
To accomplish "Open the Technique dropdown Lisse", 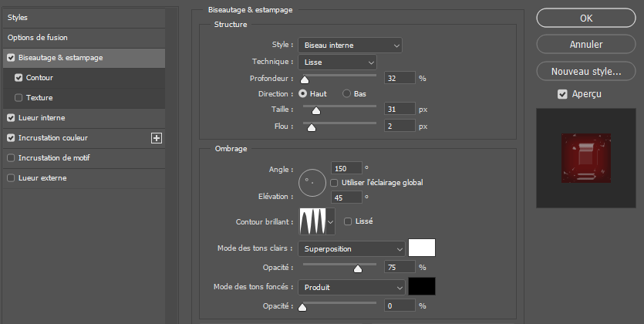I will (x=337, y=62).
